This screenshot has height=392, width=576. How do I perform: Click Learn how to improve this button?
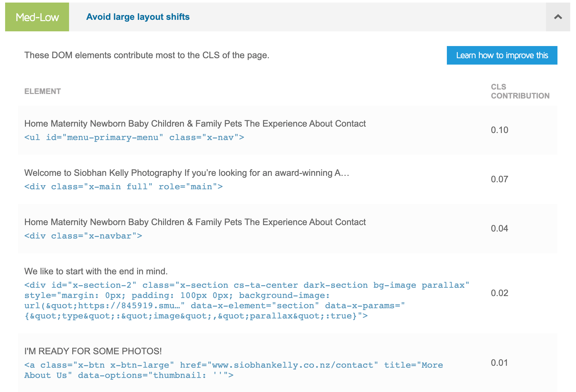point(502,55)
